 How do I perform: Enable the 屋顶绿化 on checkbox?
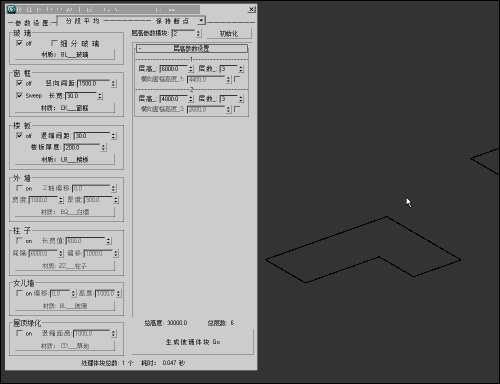pyautogui.click(x=19, y=333)
